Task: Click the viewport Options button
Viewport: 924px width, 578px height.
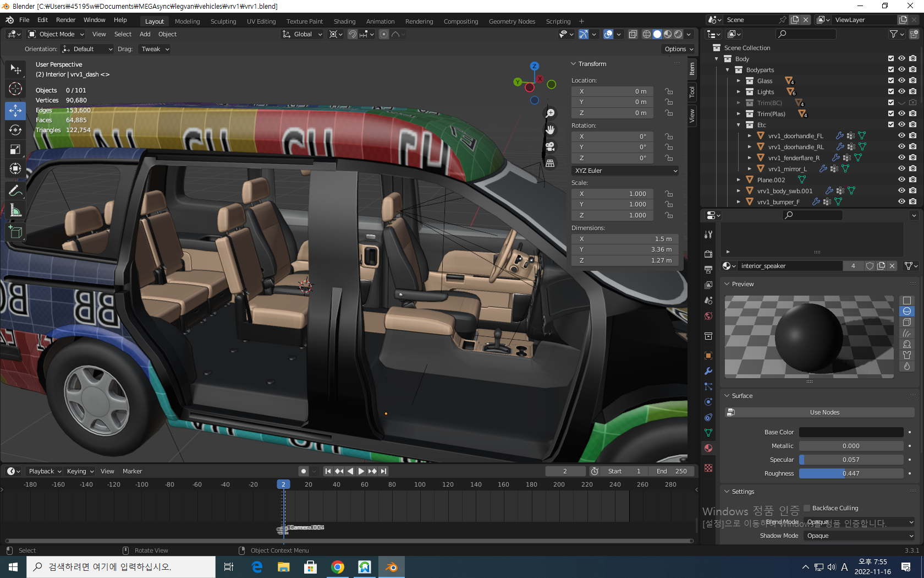Action: click(x=678, y=49)
